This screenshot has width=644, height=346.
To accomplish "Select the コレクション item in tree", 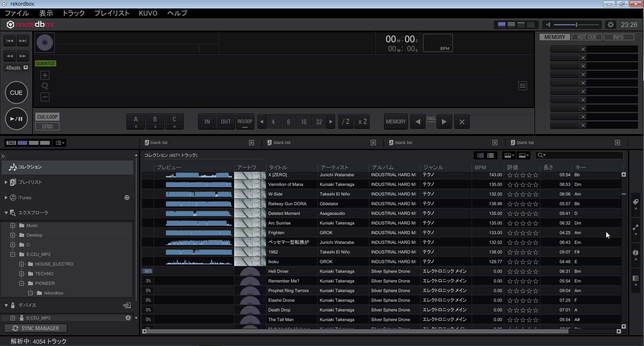I will 67,167.
